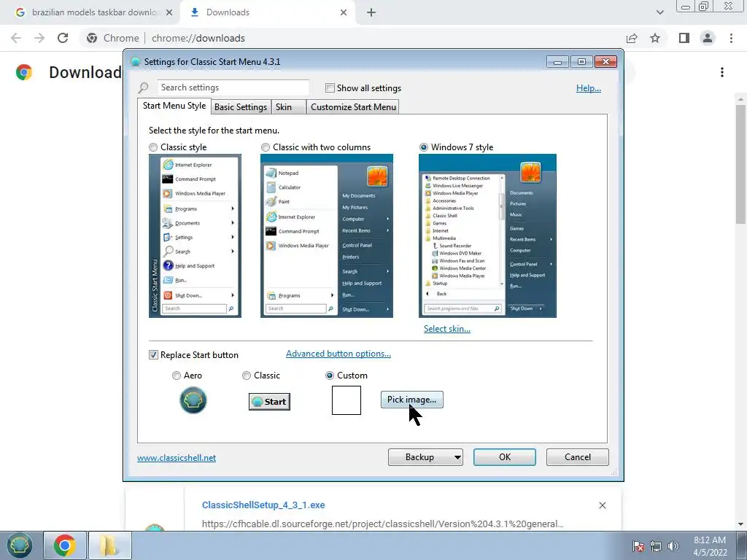The height and width of the screenshot is (560, 747).
Task: Click the Action Center flag tray icon
Action: 638,546
